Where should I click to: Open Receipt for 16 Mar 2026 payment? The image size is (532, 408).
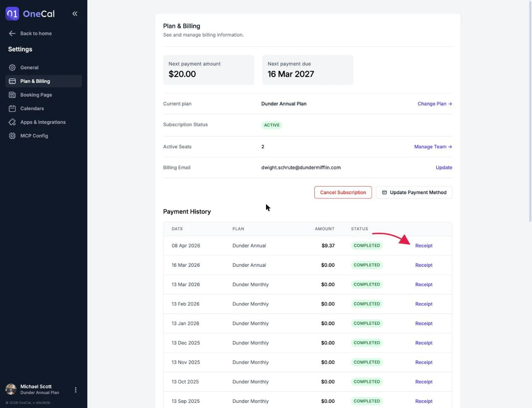(424, 265)
